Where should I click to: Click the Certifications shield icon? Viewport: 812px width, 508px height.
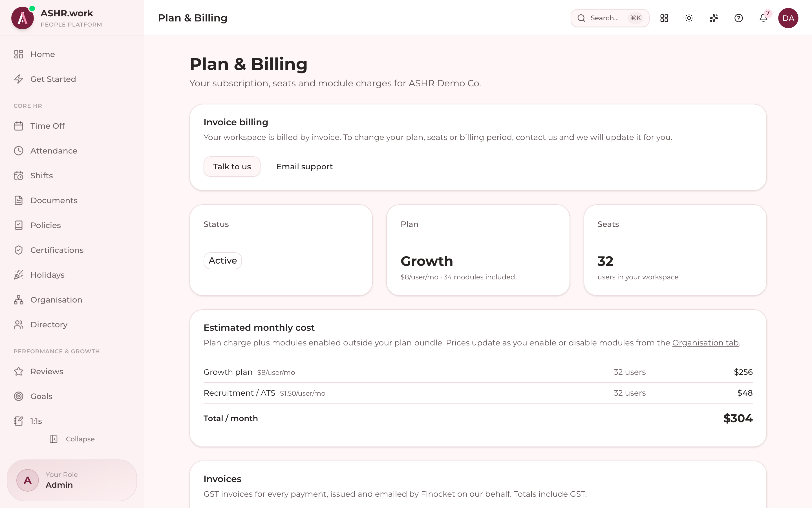(x=19, y=250)
